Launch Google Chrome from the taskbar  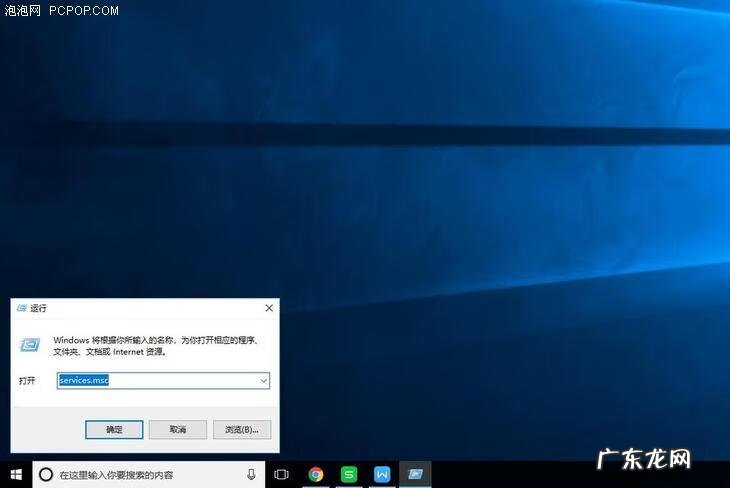click(x=316, y=474)
